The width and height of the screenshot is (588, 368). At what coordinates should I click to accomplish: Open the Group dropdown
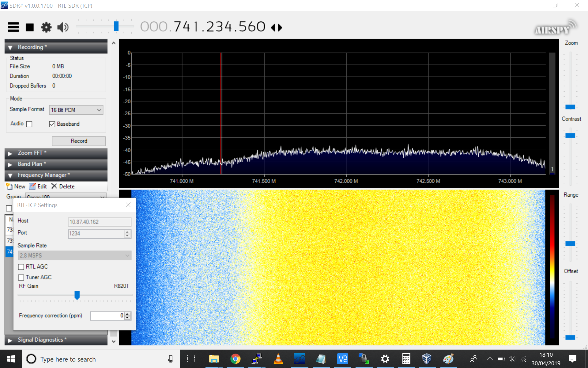(x=66, y=196)
